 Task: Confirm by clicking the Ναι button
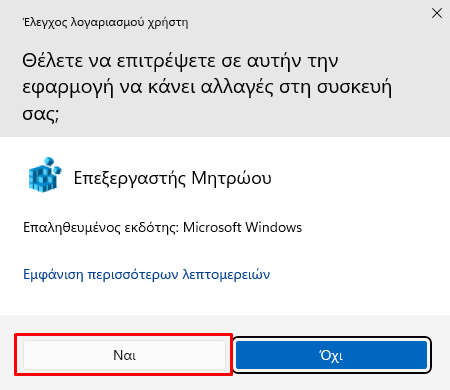tap(124, 355)
